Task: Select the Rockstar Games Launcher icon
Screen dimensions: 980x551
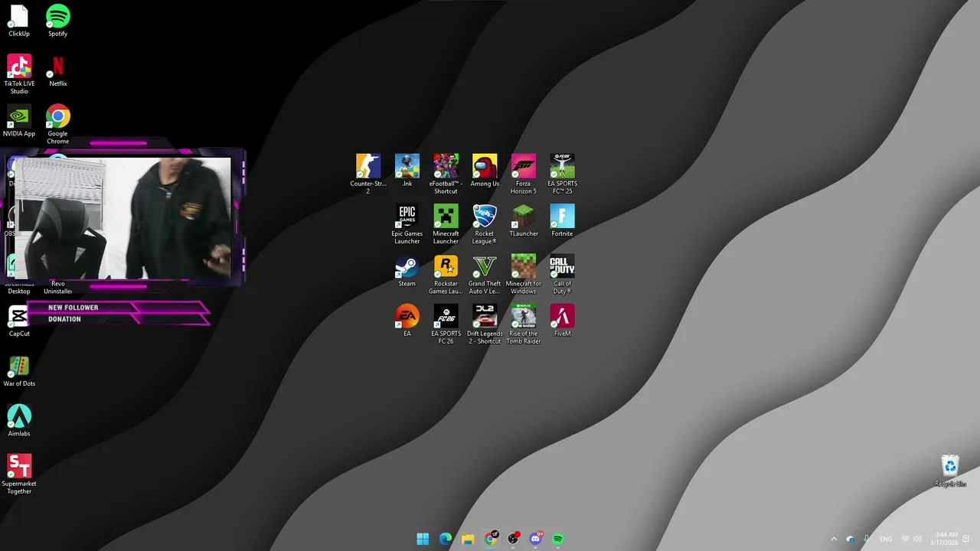Action: [446, 274]
